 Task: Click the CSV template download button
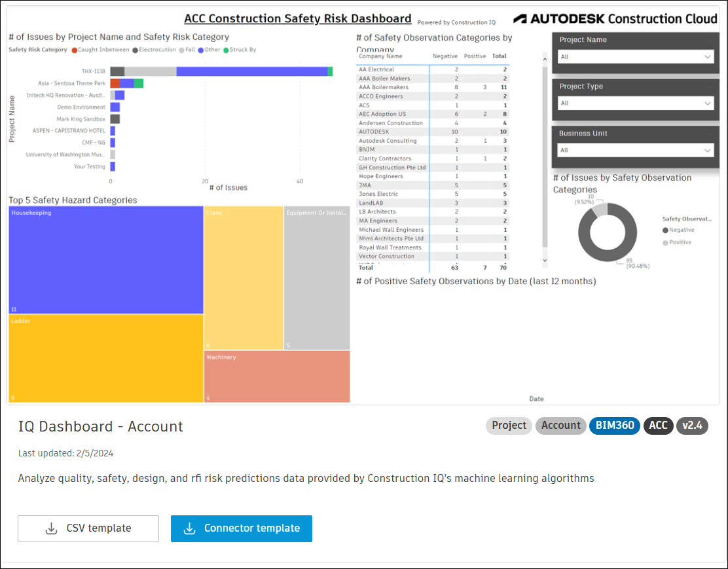88,528
